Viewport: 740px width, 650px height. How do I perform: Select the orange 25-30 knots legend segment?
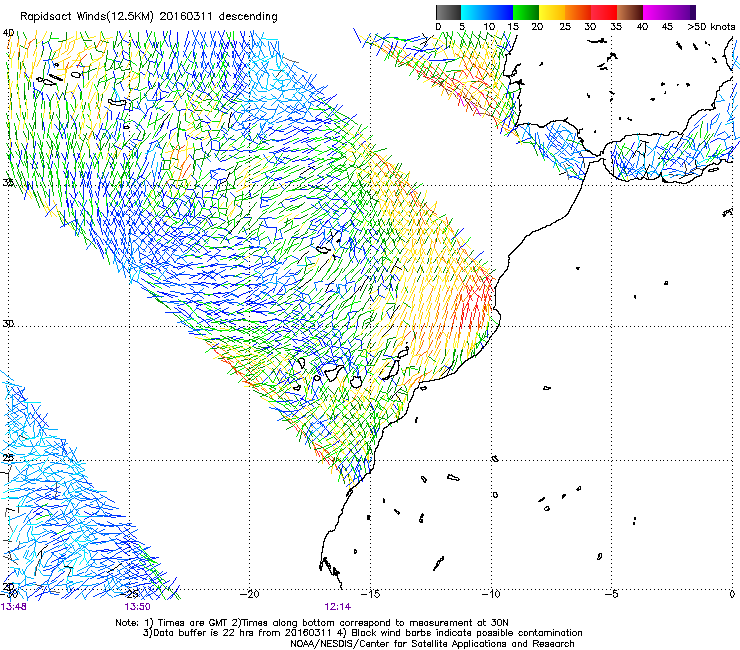click(578, 12)
